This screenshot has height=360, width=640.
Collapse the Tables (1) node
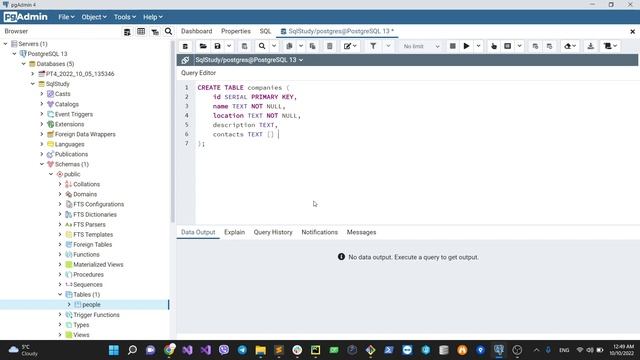click(x=60, y=294)
